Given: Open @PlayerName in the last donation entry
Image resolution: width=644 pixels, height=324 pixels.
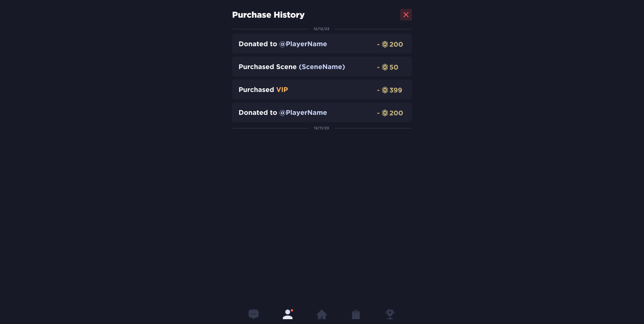Looking at the screenshot, I should click(x=303, y=113).
